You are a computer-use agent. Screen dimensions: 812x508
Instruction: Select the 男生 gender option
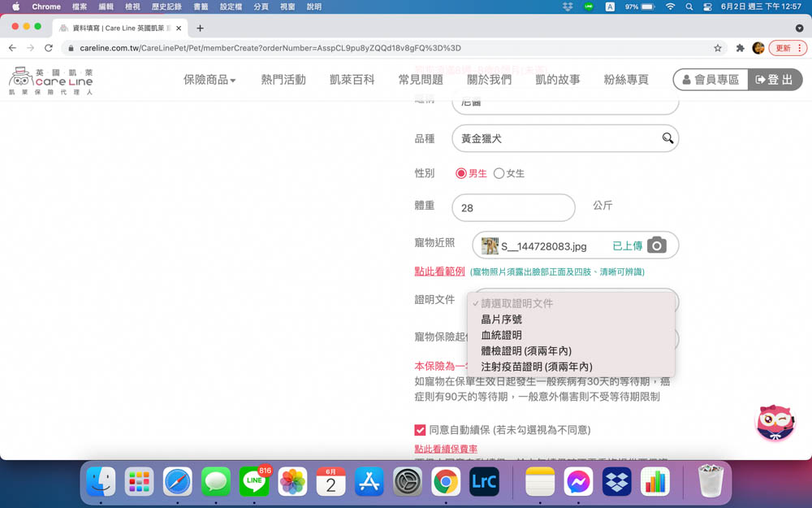pyautogui.click(x=463, y=172)
